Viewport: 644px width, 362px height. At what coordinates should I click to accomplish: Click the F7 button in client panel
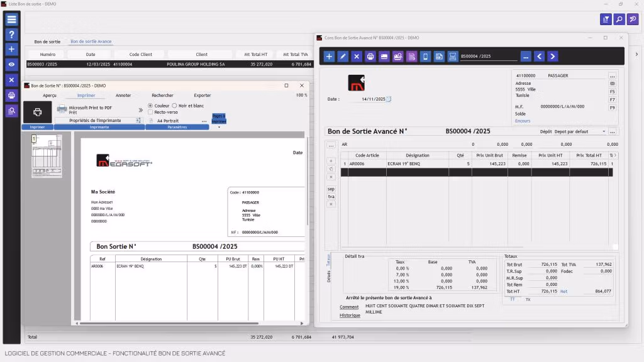(613, 100)
